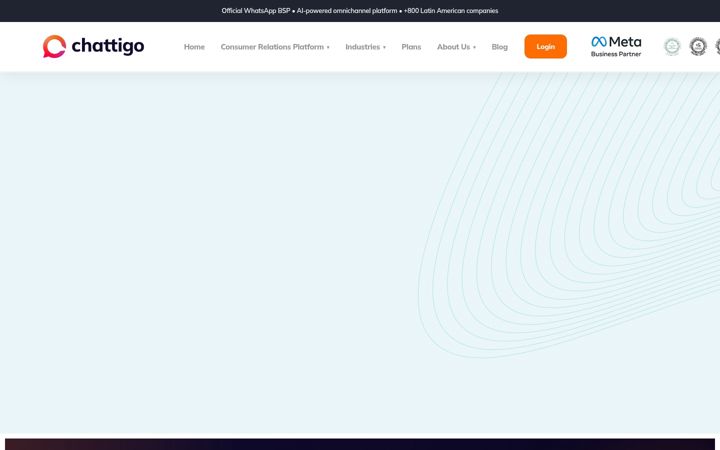Expand the Industries dropdown menu
The height and width of the screenshot is (450, 720).
pyautogui.click(x=366, y=47)
